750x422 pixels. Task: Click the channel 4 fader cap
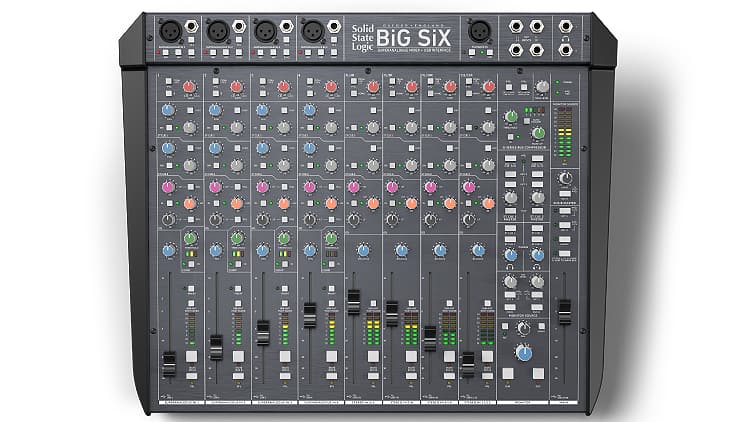click(310, 316)
